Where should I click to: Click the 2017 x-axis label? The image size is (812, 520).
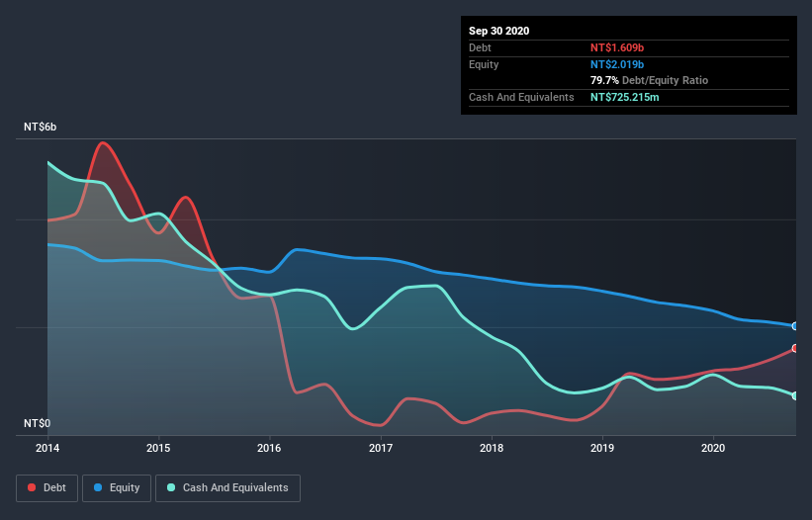pos(381,448)
